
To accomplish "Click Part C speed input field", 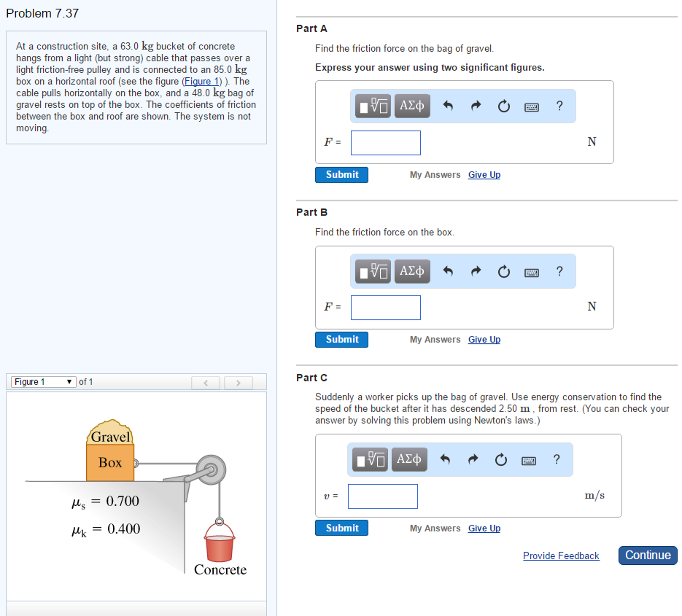I will click(383, 496).
